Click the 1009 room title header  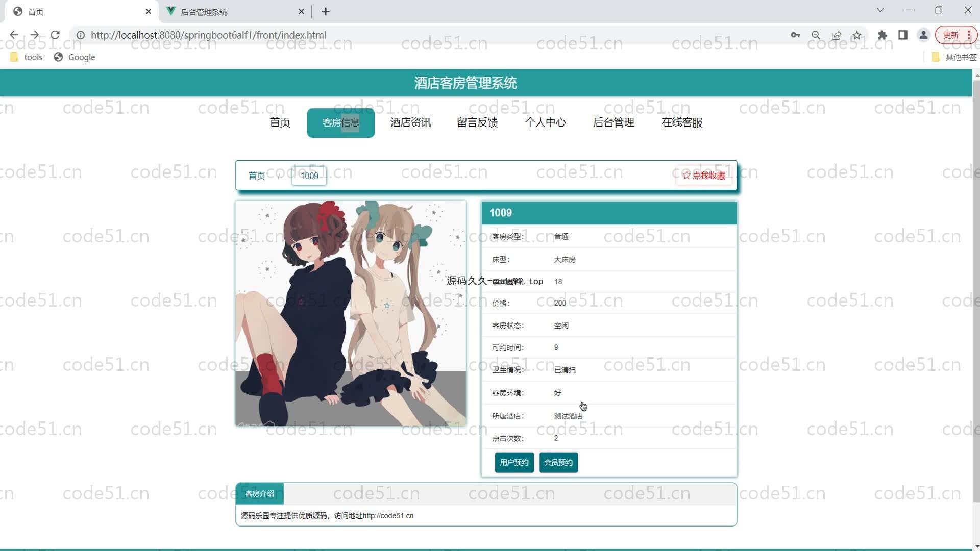[609, 213]
